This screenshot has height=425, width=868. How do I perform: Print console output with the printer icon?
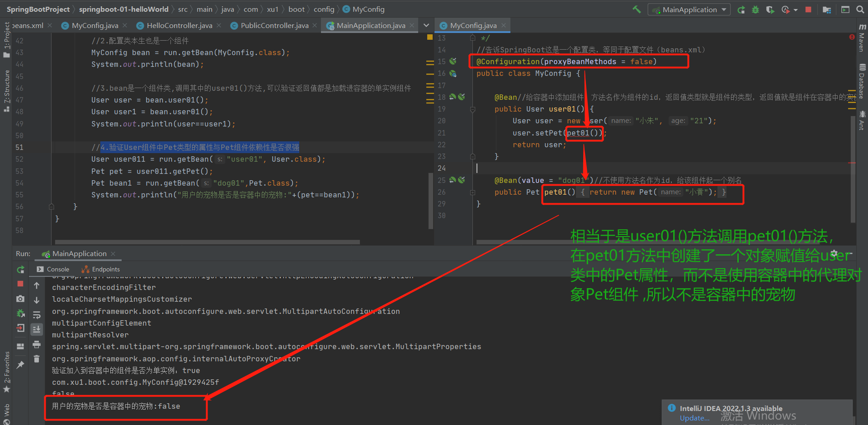coord(37,345)
